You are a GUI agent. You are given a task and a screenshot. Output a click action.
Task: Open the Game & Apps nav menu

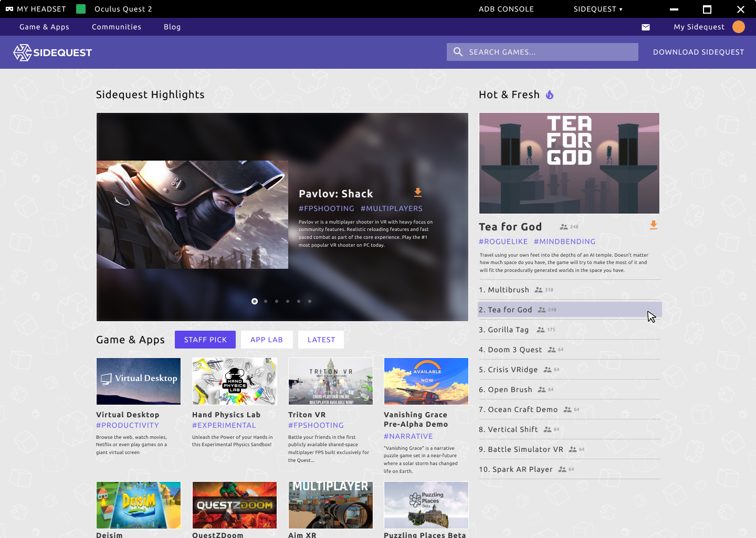click(44, 27)
